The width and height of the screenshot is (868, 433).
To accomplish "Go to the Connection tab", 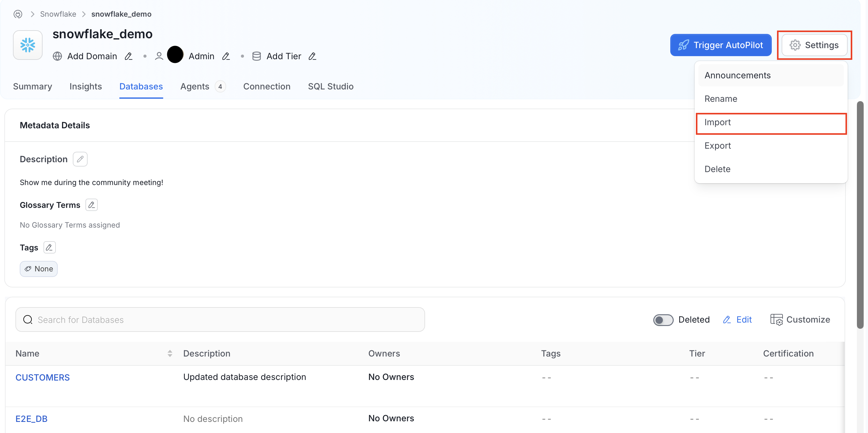I will 267,87.
